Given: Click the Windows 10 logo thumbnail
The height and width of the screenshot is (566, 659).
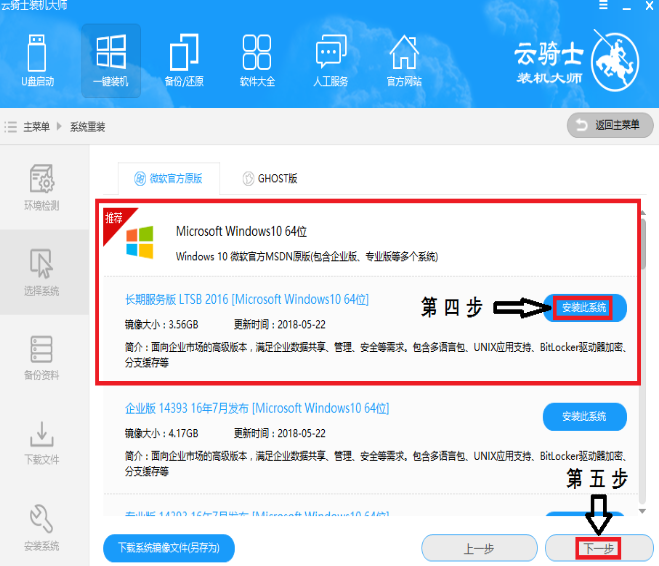Looking at the screenshot, I should pos(140,242).
